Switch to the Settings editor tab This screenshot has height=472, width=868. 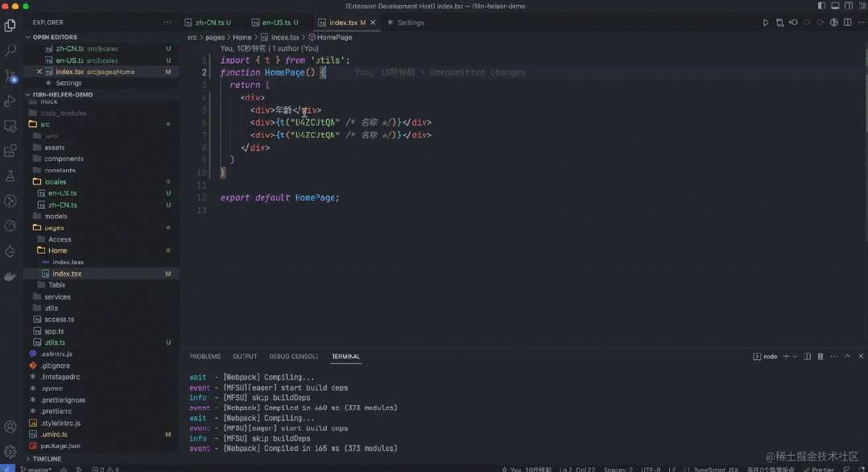pyautogui.click(x=405, y=23)
